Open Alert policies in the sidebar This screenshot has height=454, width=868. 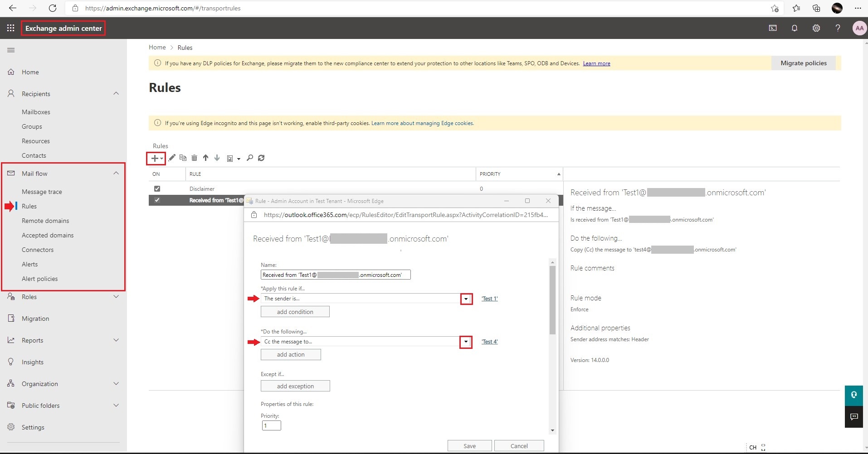[x=40, y=279]
